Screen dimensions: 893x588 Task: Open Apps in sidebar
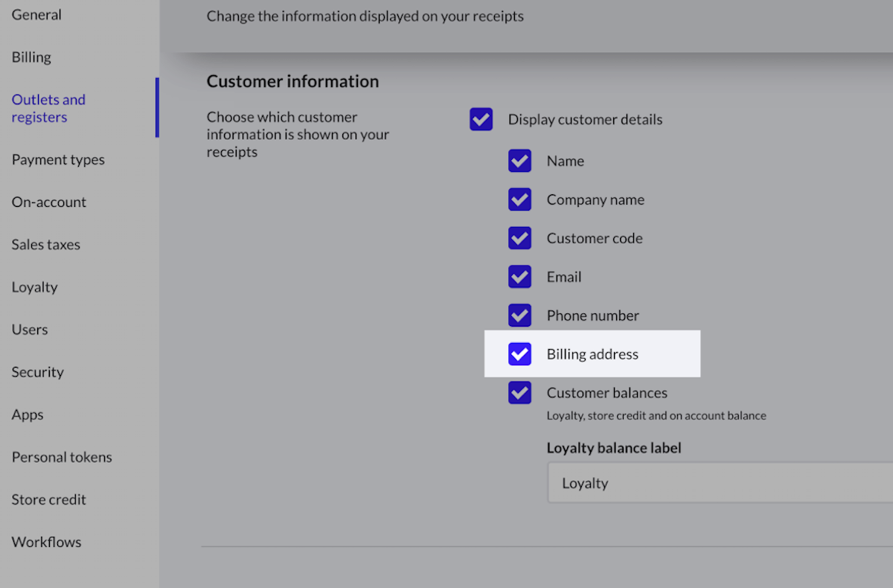point(28,415)
